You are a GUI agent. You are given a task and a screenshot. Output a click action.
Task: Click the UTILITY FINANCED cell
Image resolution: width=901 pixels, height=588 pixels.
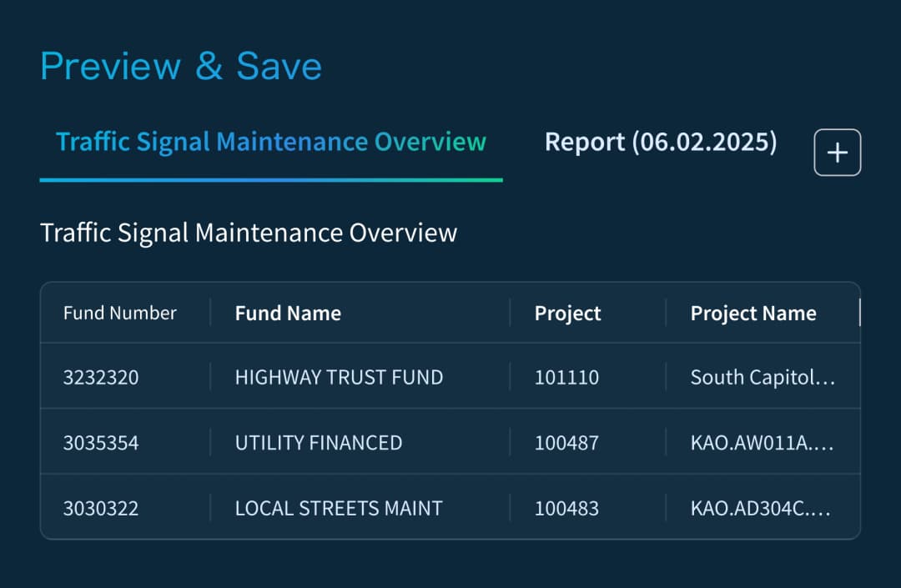[x=318, y=442]
